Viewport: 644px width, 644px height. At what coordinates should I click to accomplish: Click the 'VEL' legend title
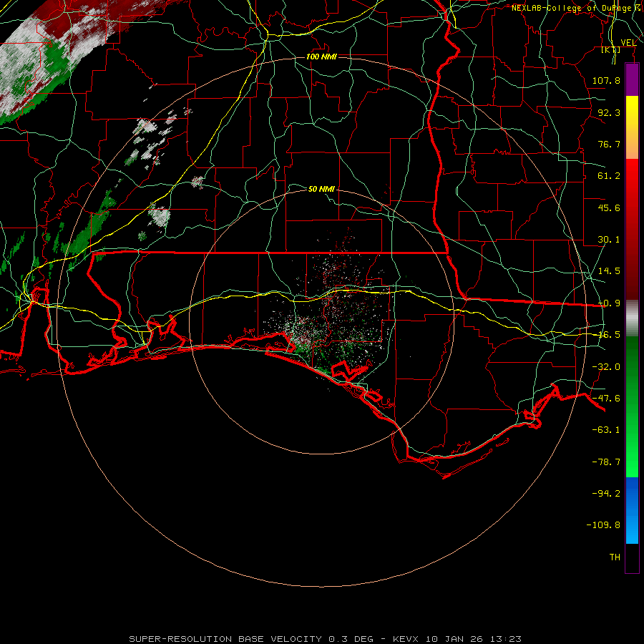tap(628, 43)
